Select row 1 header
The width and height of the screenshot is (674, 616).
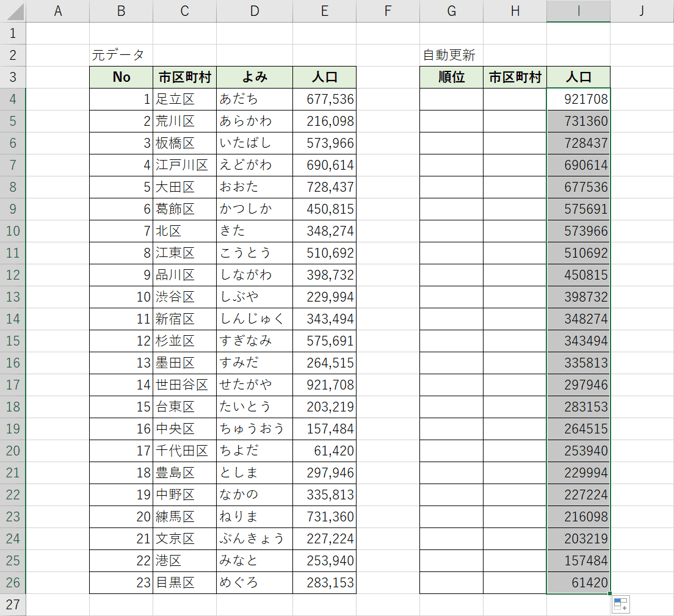[13, 33]
